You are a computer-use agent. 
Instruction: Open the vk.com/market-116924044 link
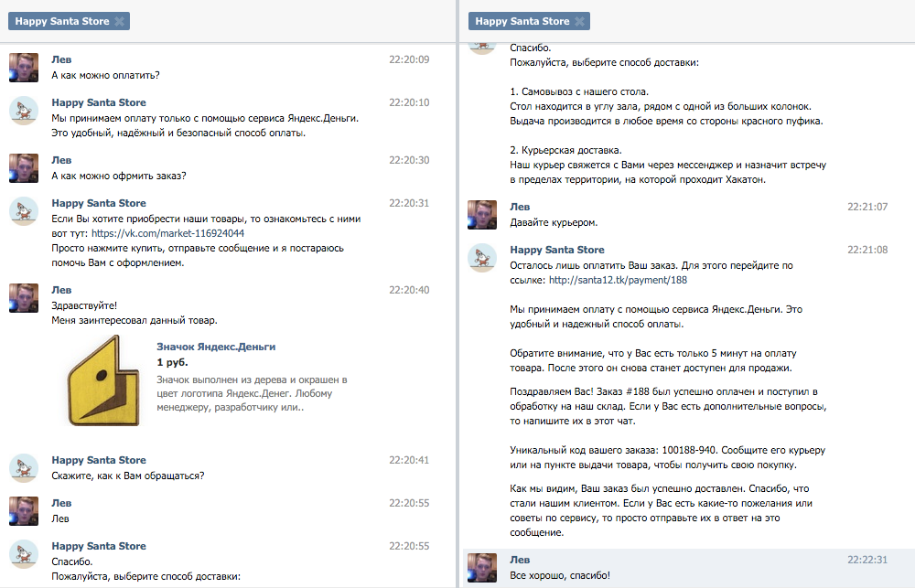(168, 233)
